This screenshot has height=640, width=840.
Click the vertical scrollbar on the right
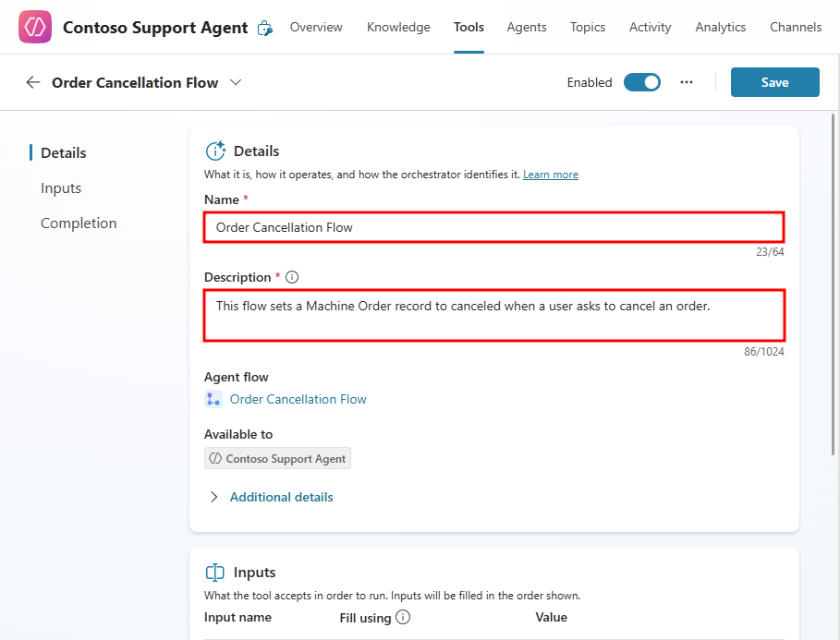833,284
